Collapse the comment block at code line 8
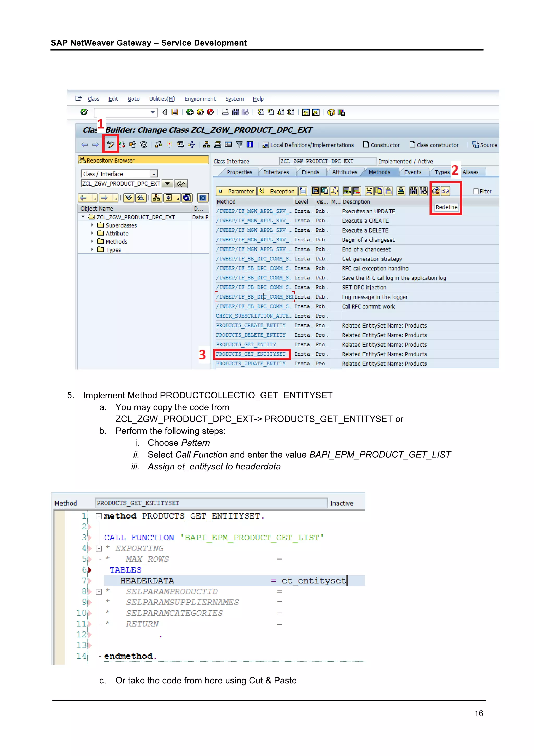This screenshot has height=756, width=534. (99, 592)
